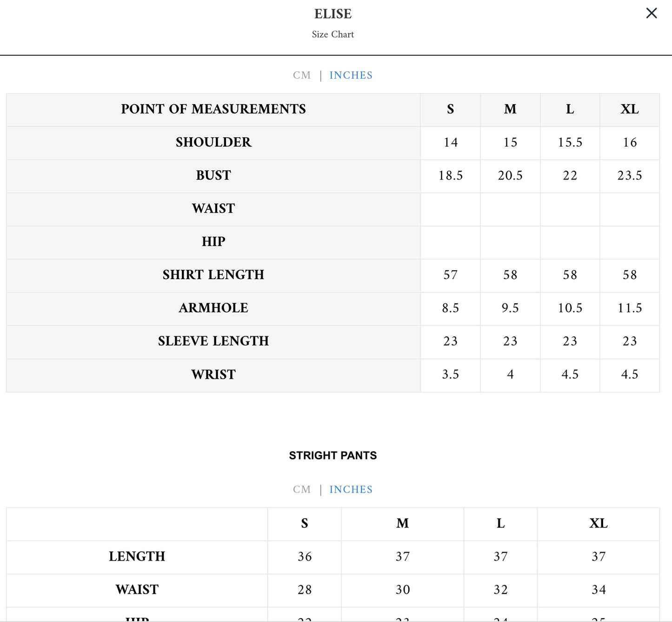
Task: Select the SHIRT LENGTH row label
Action: tap(213, 275)
